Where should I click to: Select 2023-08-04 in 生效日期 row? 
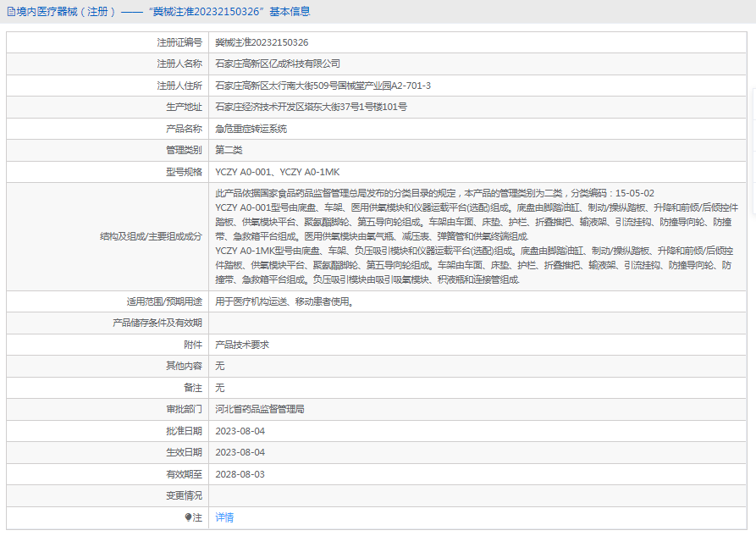tap(240, 452)
